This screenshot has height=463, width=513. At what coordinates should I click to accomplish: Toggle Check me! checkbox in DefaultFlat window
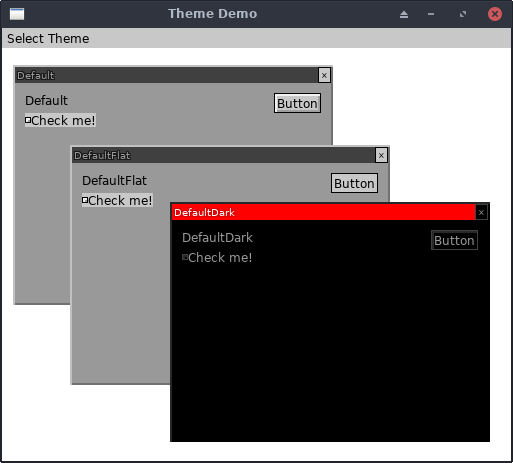tap(117, 200)
